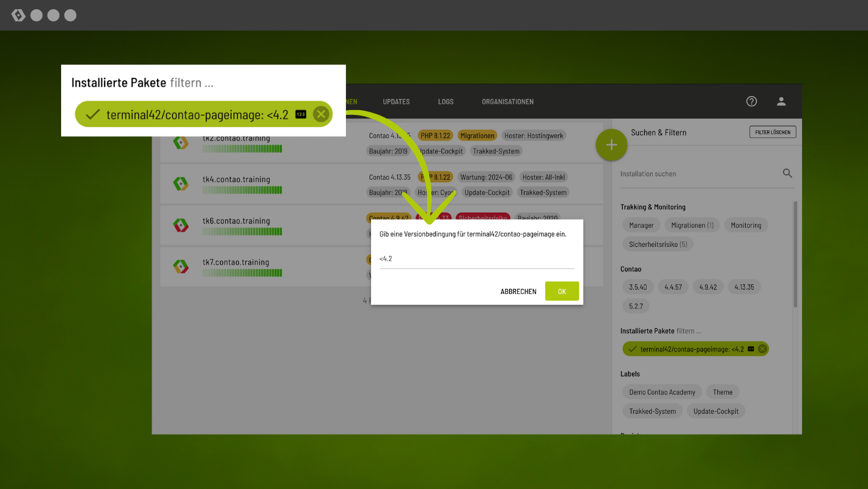Image resolution: width=868 pixels, height=489 pixels.
Task: Go to the Organisationen tab
Action: pos(507,101)
